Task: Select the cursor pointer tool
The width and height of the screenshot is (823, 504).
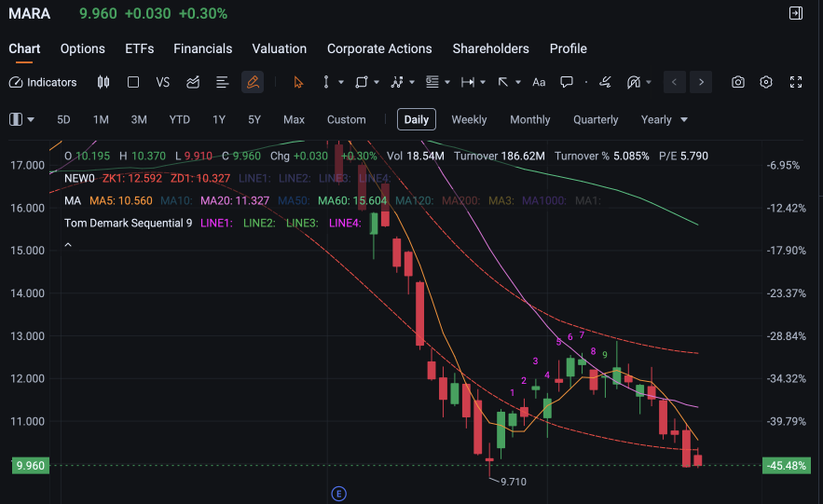Action: [x=298, y=82]
